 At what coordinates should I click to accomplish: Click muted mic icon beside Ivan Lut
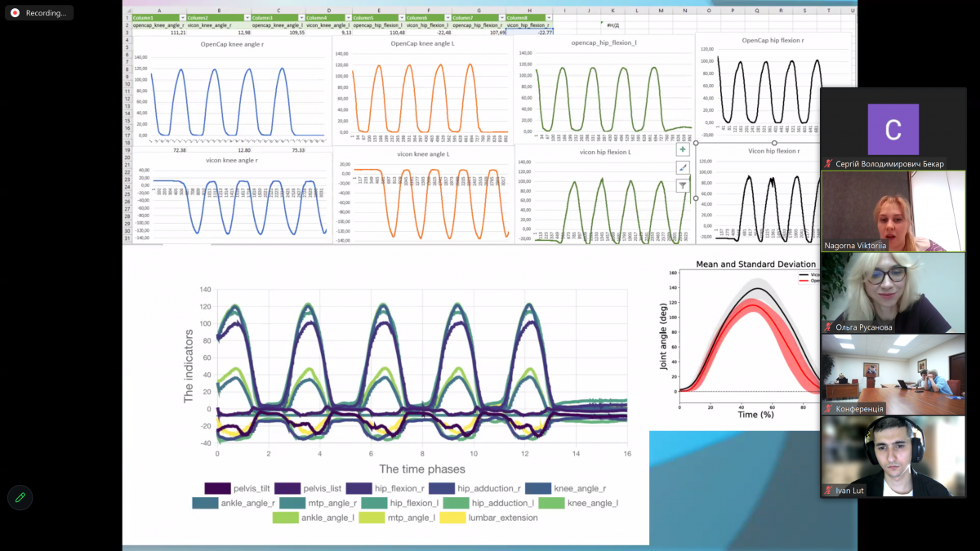coord(828,491)
